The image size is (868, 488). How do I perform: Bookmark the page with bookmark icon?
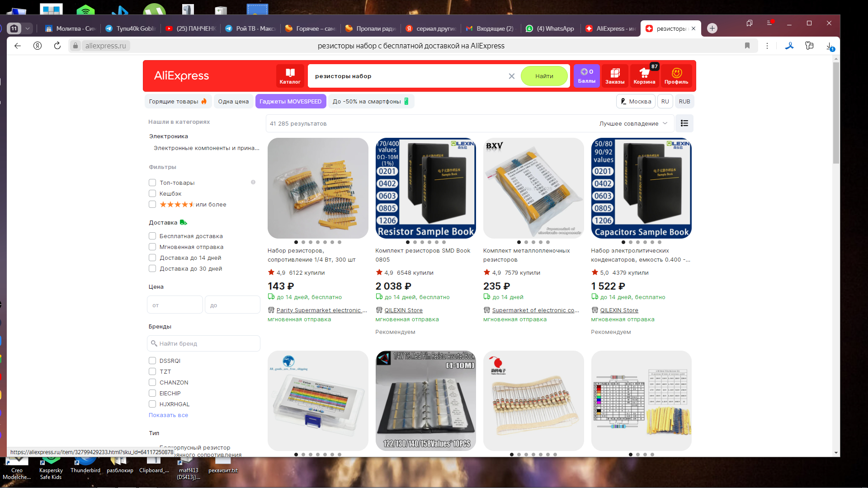[747, 46]
